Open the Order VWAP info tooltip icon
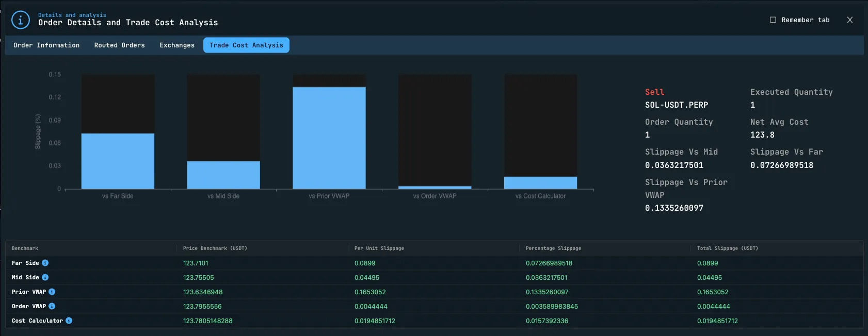This screenshot has width=868, height=336. tap(52, 306)
